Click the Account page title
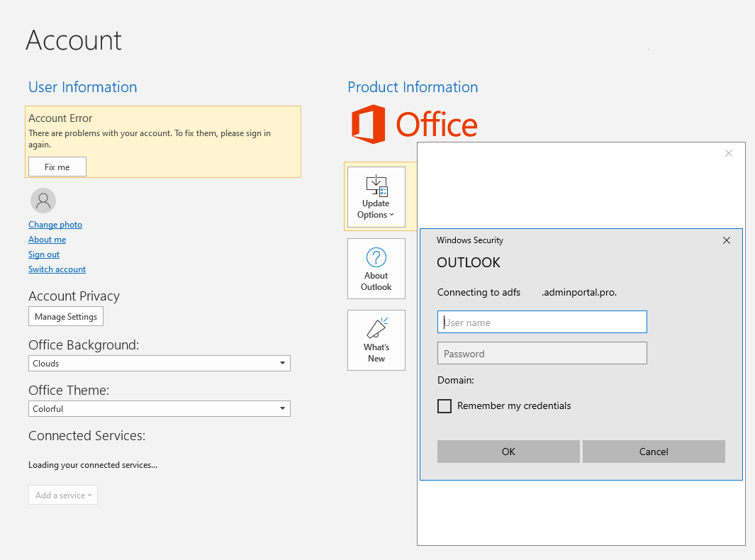This screenshot has height=560, width=755. [74, 40]
